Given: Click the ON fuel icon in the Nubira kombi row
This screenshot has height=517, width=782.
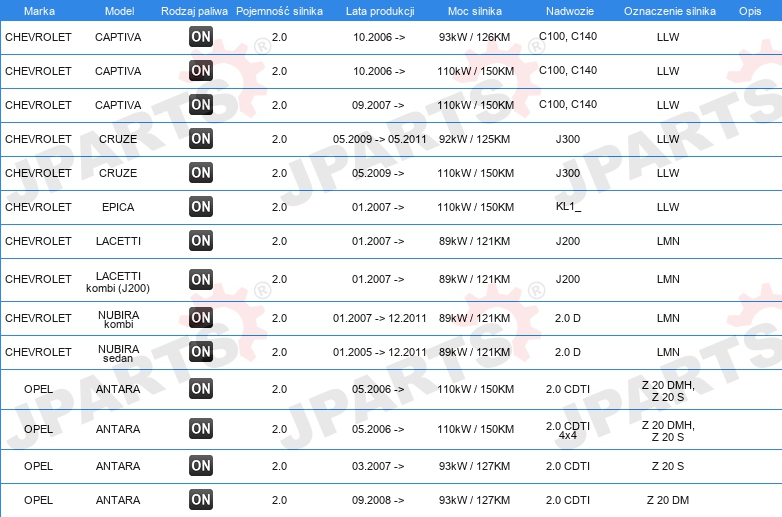Looking at the screenshot, I should (201, 317).
